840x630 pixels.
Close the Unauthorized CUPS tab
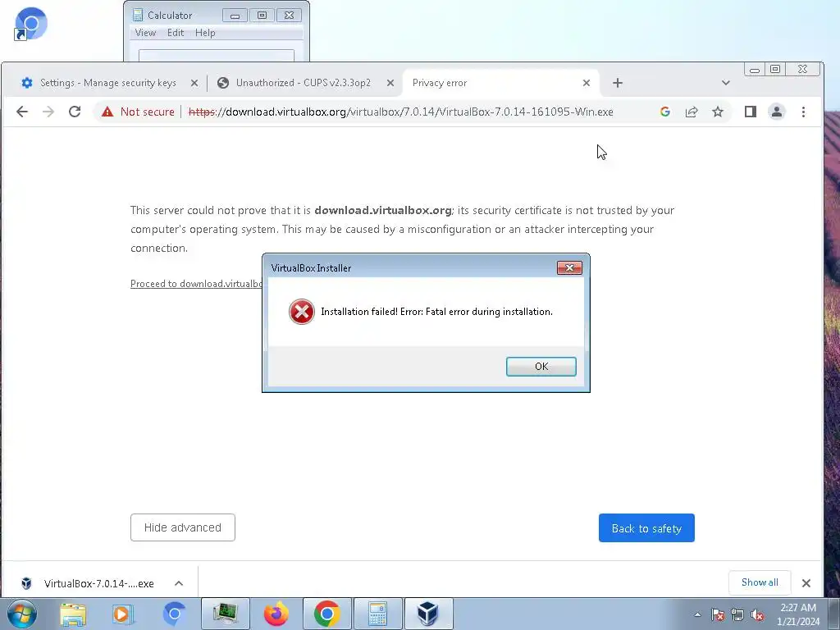pyautogui.click(x=390, y=83)
